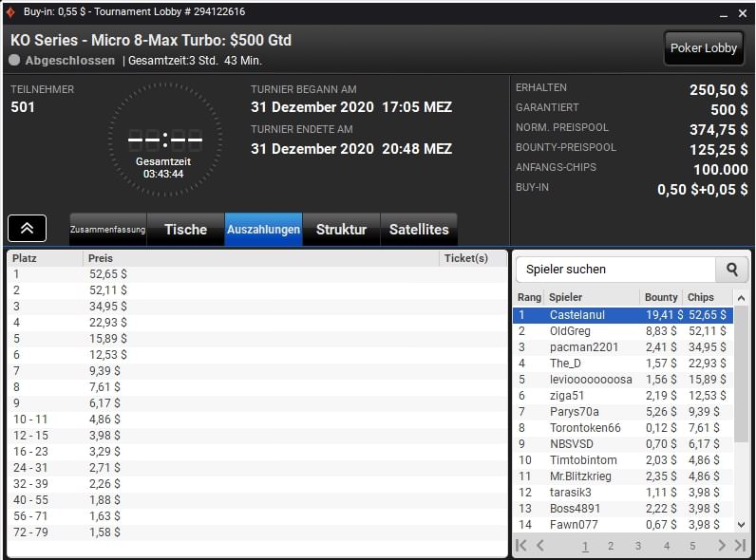The image size is (756, 560).
Task: Sort players by Bounty column
Action: [x=661, y=297]
